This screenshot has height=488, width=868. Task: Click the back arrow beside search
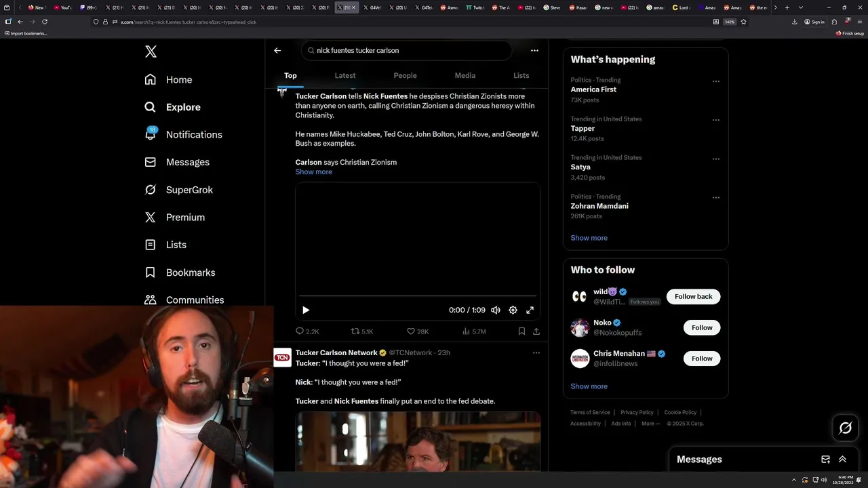click(x=277, y=50)
